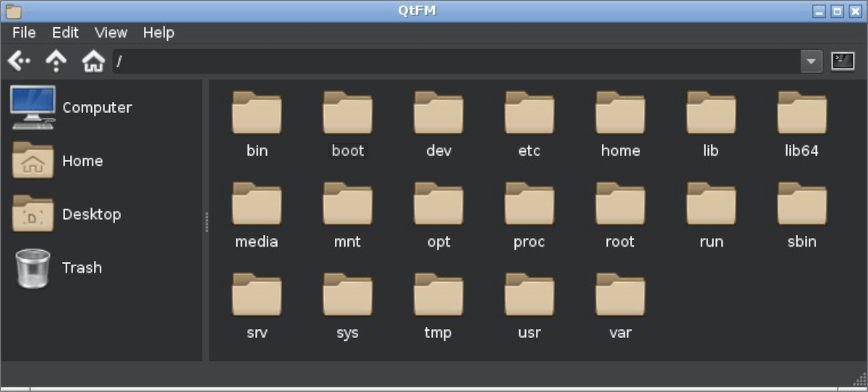Click the path address field
The image size is (868, 392).
(x=456, y=61)
